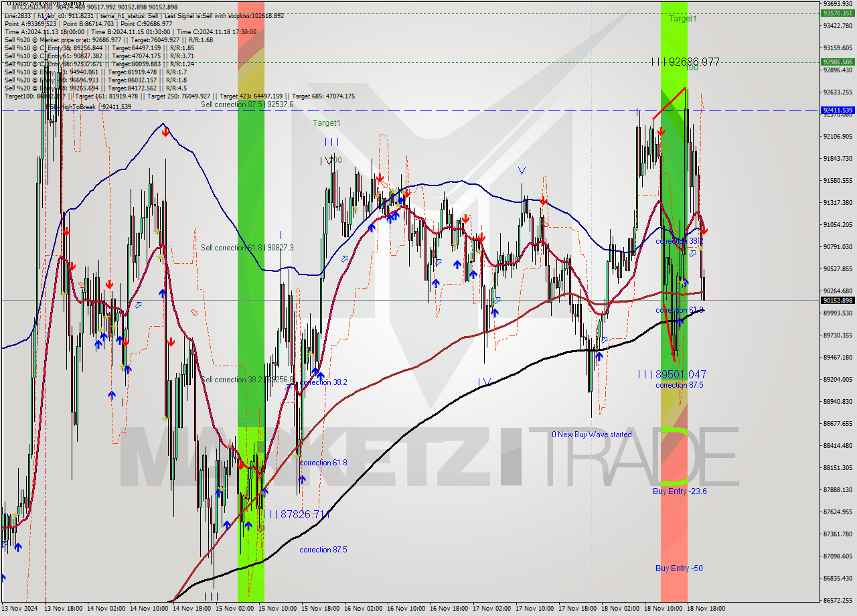857x616 pixels.
Task: Click the '18 Nov 18:00' time axis label
Action: pyautogui.click(x=707, y=609)
